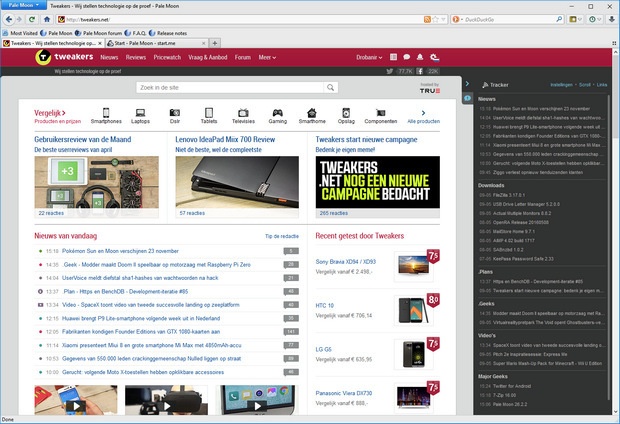Expand the Meer navigation dropdown
The width and height of the screenshot is (620, 424).
pos(267,57)
